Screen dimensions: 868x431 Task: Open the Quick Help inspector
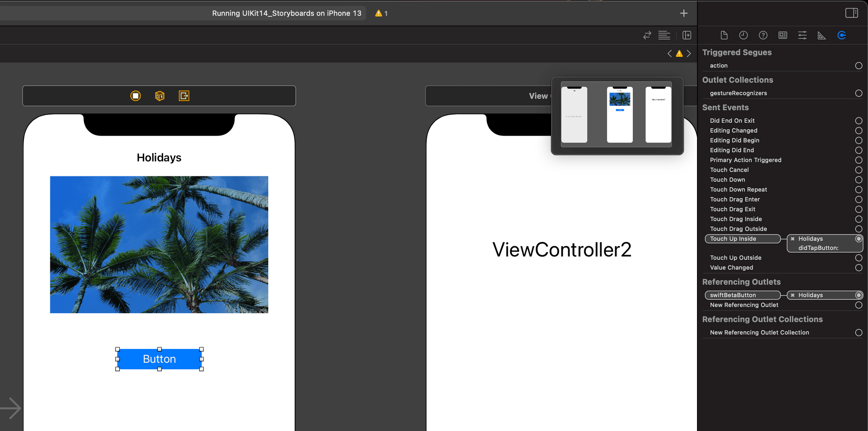(763, 35)
